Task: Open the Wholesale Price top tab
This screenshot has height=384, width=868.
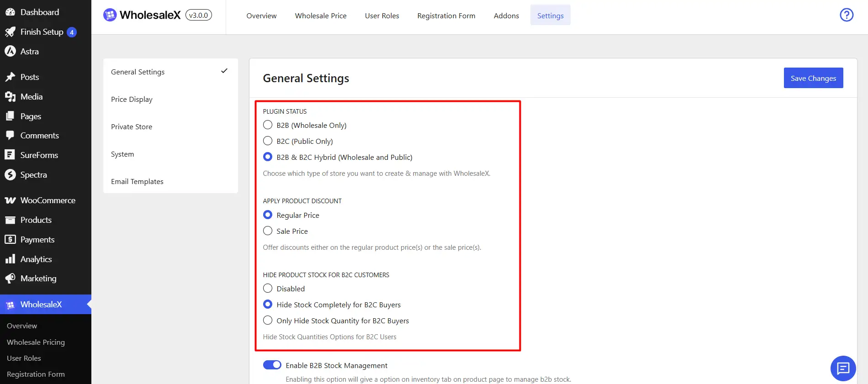Action: click(321, 16)
